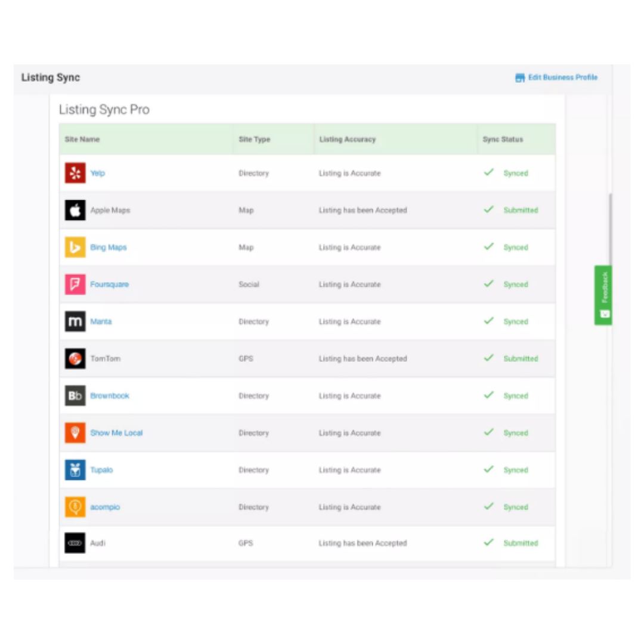This screenshot has width=644, height=644.
Task: Click the green checkmark in Audi row
Action: [x=489, y=542]
